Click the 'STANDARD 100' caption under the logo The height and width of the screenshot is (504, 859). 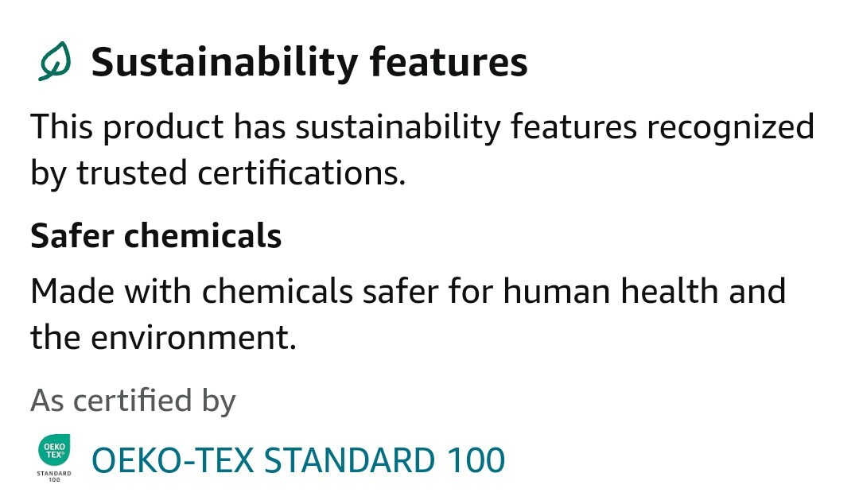tap(54, 476)
